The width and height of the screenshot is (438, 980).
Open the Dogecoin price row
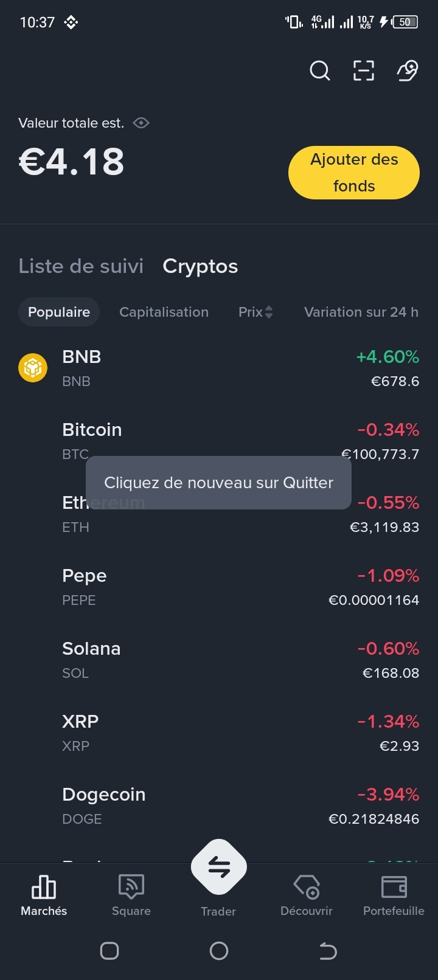pyautogui.click(x=219, y=806)
